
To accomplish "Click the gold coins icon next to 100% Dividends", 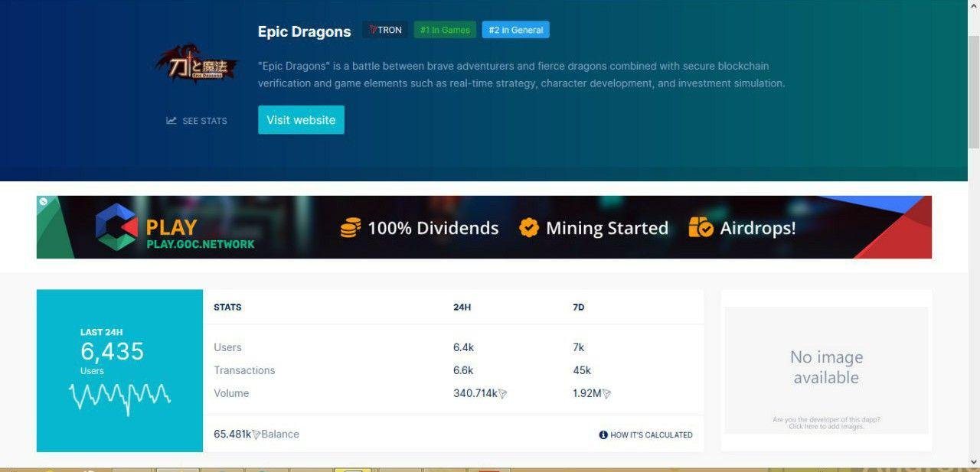I will coord(351,228).
